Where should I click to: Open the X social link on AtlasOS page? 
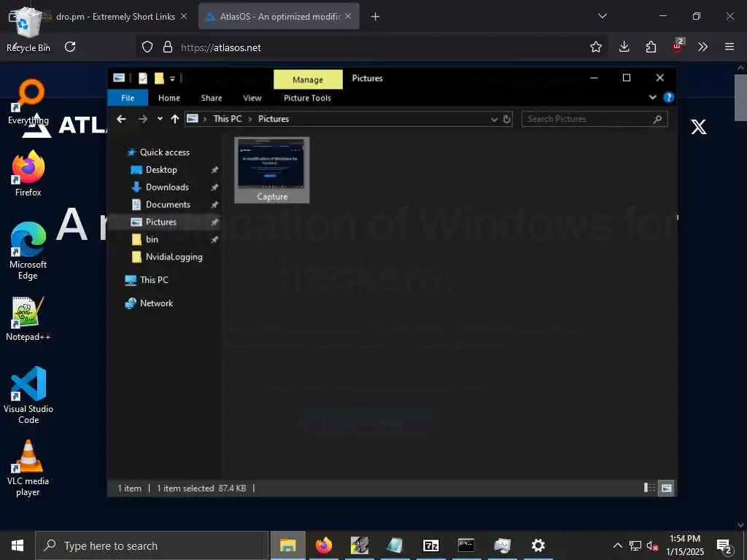coord(699,127)
